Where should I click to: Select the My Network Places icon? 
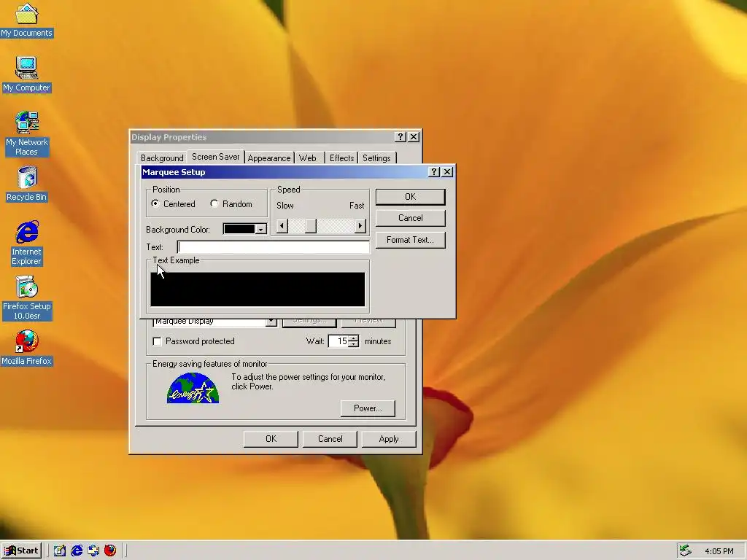[x=27, y=133]
